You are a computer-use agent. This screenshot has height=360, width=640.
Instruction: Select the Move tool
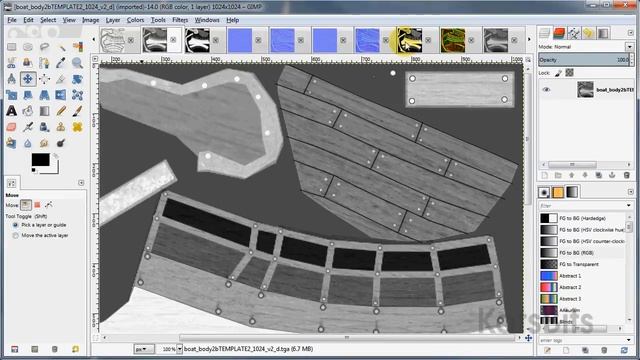pos(28,79)
